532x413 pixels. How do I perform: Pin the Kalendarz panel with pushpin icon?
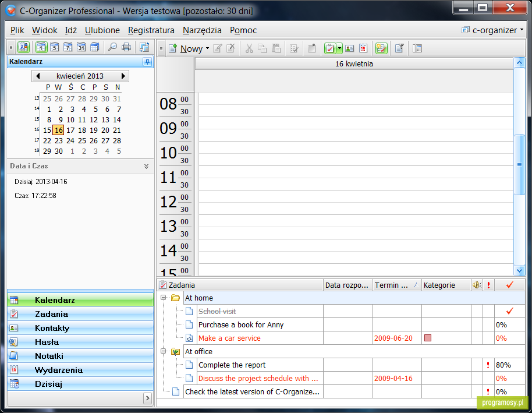[147, 62]
